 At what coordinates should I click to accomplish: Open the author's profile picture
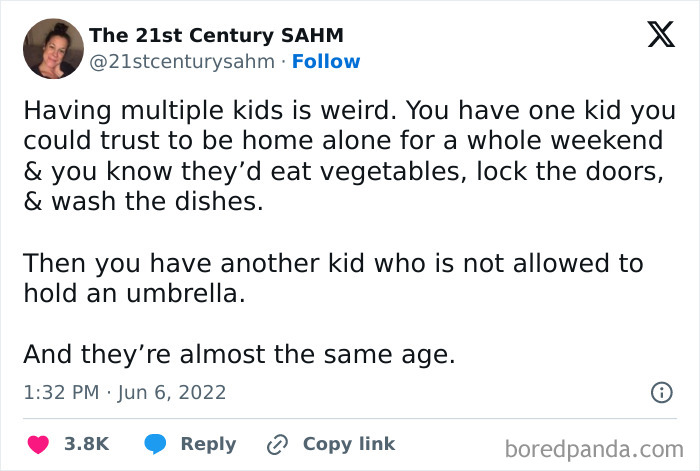[53, 48]
